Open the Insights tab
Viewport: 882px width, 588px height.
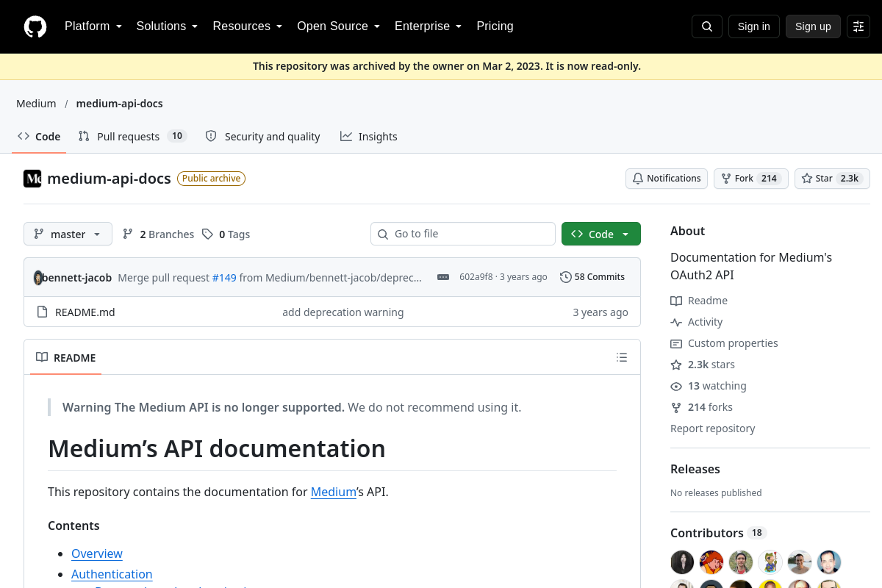click(x=368, y=137)
